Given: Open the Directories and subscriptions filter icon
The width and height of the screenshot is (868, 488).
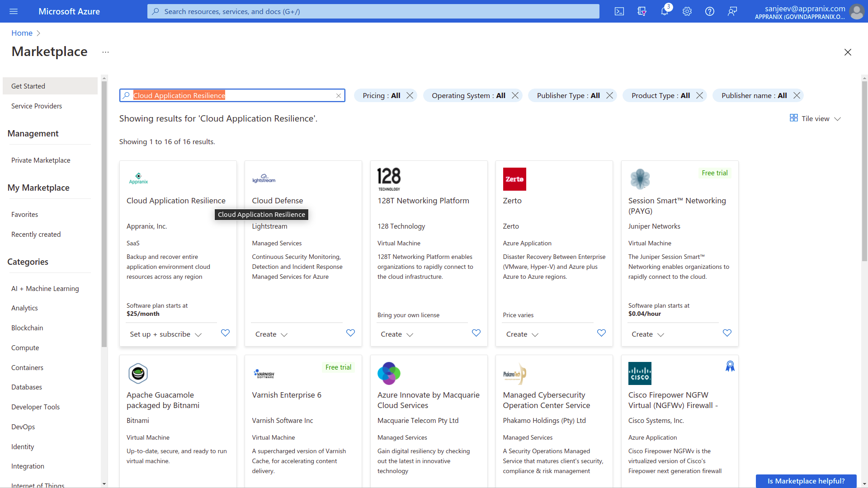Looking at the screenshot, I should coord(642,11).
